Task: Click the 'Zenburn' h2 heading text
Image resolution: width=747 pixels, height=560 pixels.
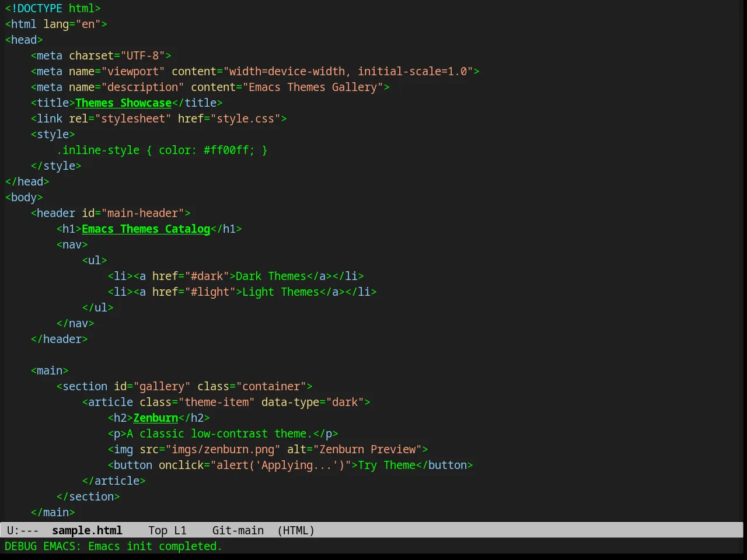Action: coord(156,418)
